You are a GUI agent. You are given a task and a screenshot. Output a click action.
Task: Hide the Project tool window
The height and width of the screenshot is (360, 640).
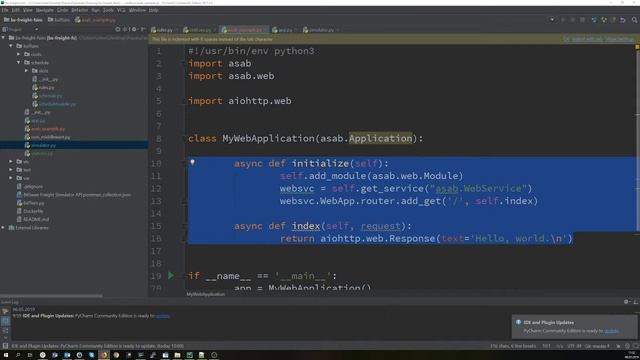click(x=142, y=29)
